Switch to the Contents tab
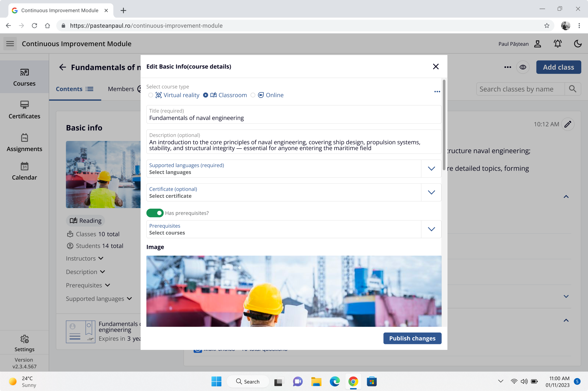The image size is (588, 391). pos(74,89)
